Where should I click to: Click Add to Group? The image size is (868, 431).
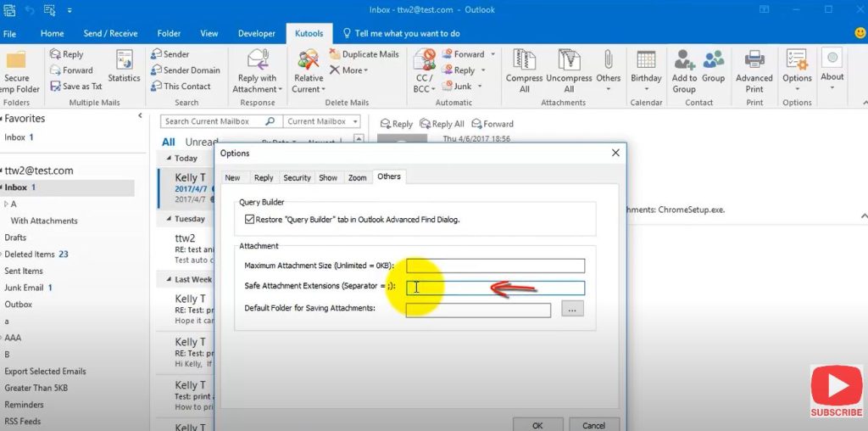pos(684,72)
